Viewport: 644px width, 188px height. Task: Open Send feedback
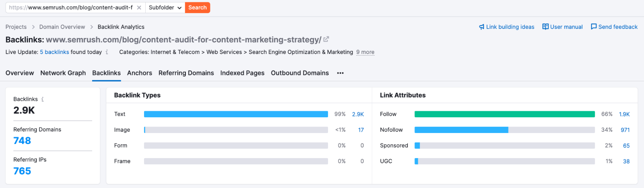click(x=618, y=27)
